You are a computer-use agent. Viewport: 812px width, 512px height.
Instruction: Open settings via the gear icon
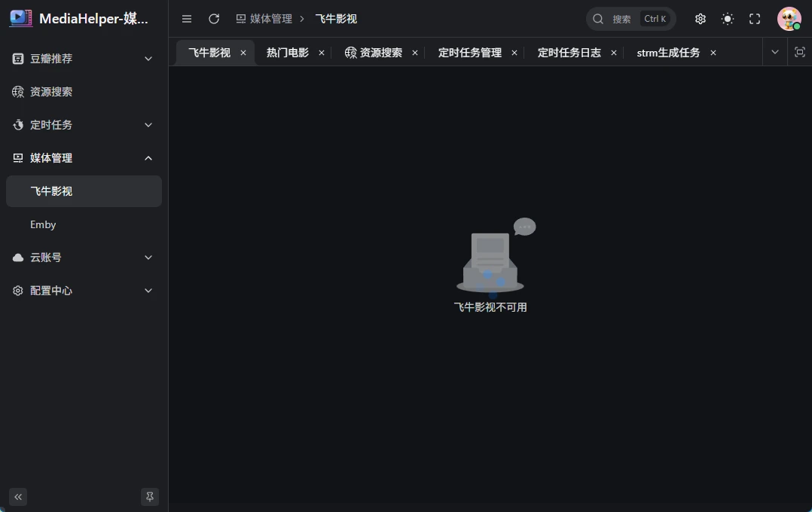[701, 19]
